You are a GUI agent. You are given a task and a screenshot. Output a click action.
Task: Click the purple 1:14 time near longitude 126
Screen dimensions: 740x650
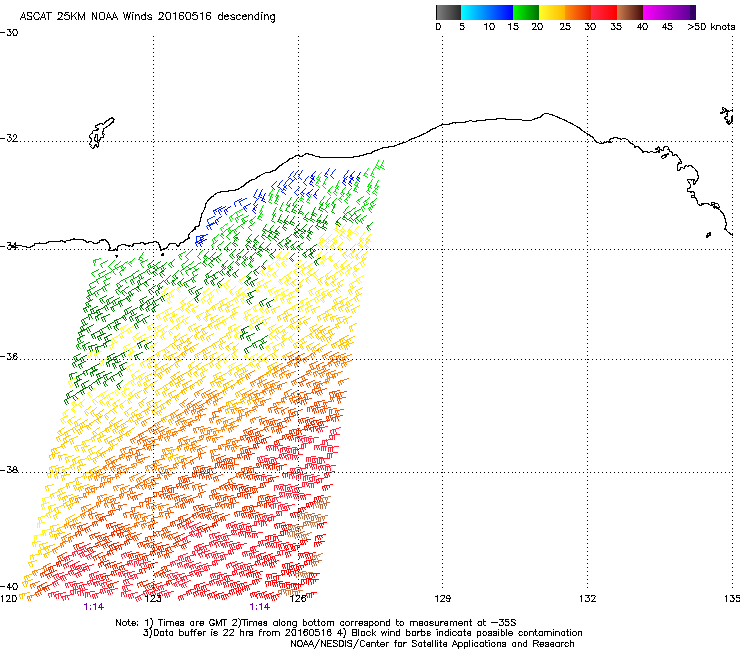[x=260, y=607]
